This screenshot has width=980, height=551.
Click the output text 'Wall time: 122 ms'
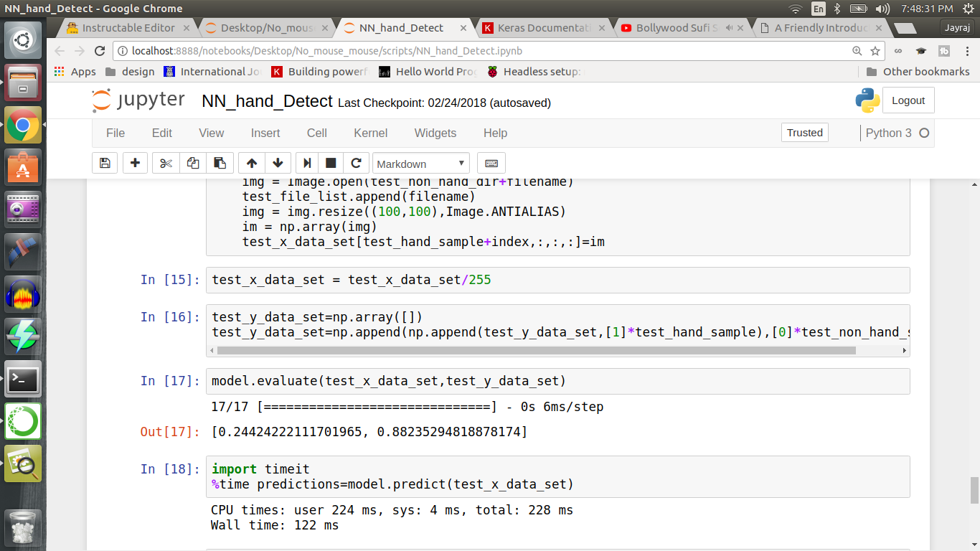pos(275,525)
